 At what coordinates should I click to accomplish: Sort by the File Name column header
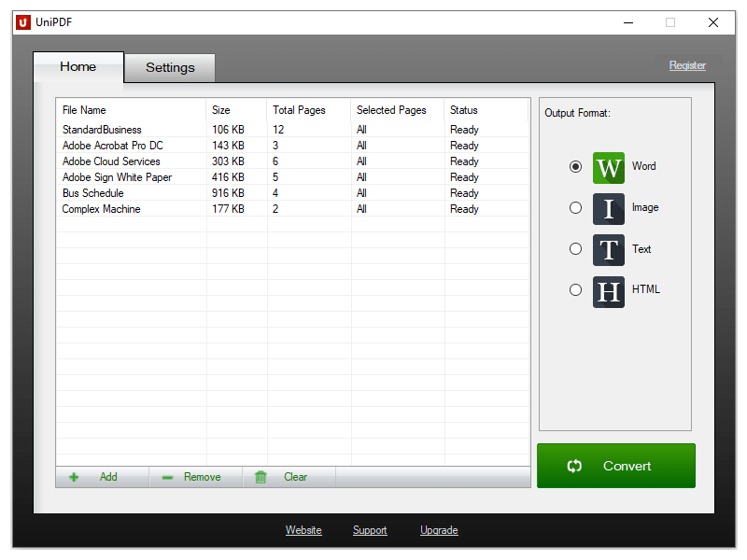pos(131,110)
